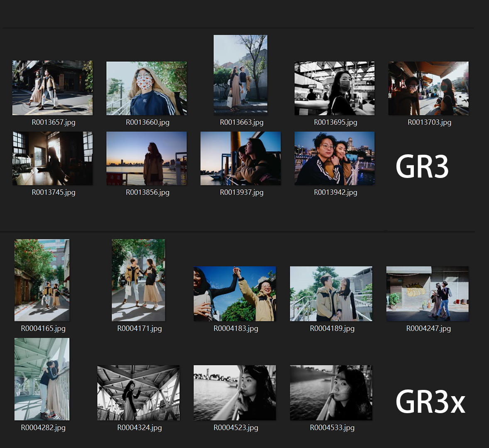Select the R0013703.jpg market photo
The height and width of the screenshot is (448, 489).
point(428,88)
